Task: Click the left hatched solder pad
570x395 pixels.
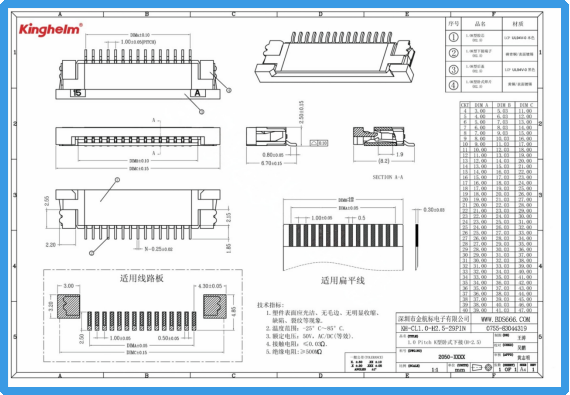Action: pyautogui.click(x=68, y=306)
